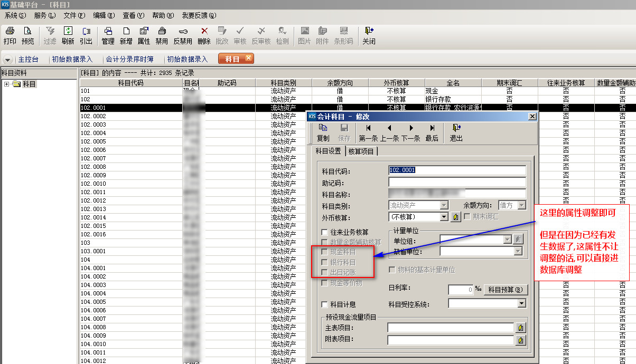
Task: Open the 文件 menu
Action: click(74, 15)
